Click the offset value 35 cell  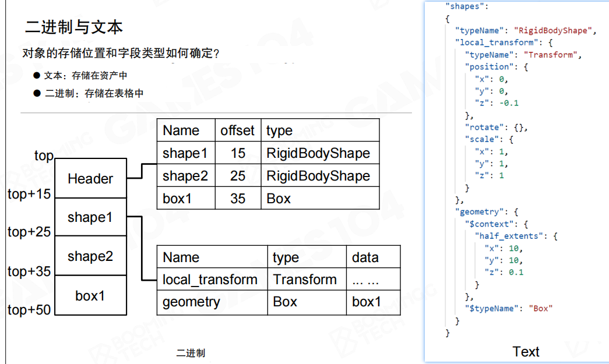click(x=238, y=199)
